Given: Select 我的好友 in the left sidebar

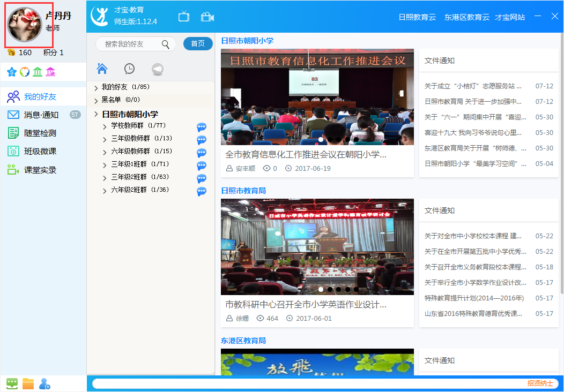Looking at the screenshot, I should click(43, 96).
